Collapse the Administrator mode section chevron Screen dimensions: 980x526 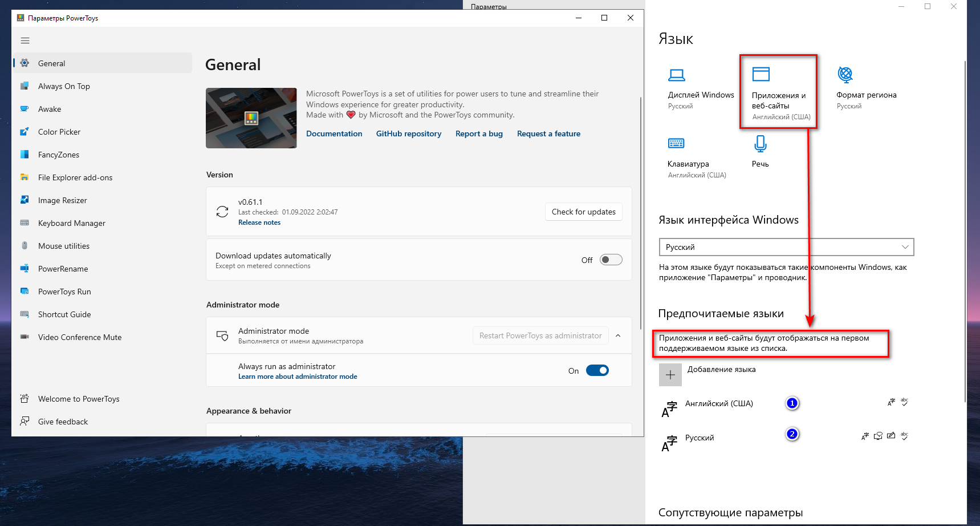point(618,335)
